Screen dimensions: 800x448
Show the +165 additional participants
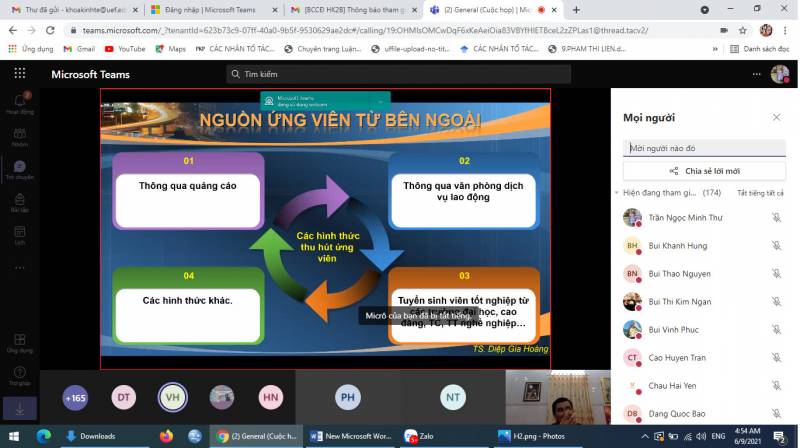pos(75,397)
